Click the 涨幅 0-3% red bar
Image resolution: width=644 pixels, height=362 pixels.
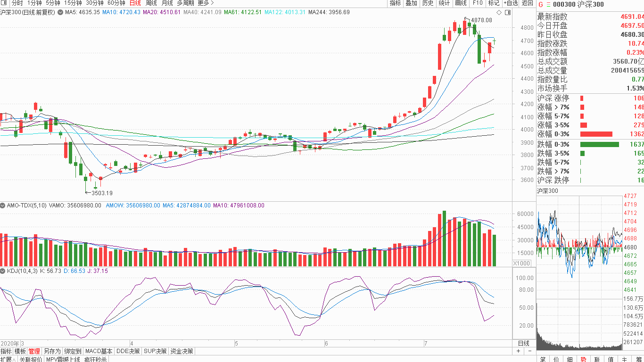pos(596,134)
